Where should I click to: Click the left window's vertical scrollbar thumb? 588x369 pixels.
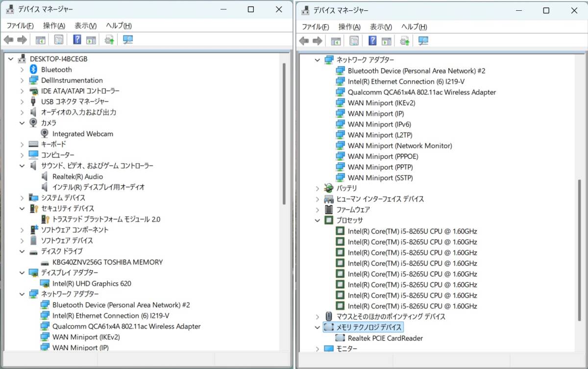click(x=284, y=132)
